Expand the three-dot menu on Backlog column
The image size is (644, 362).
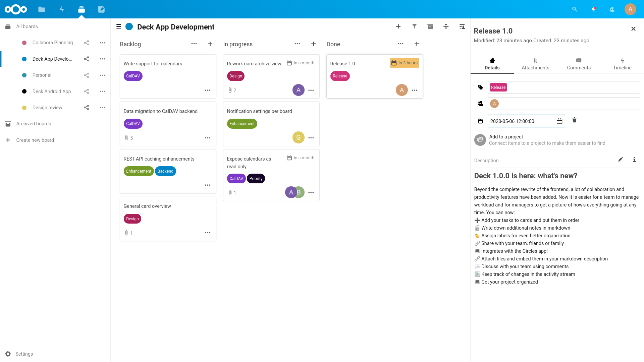[x=194, y=44]
